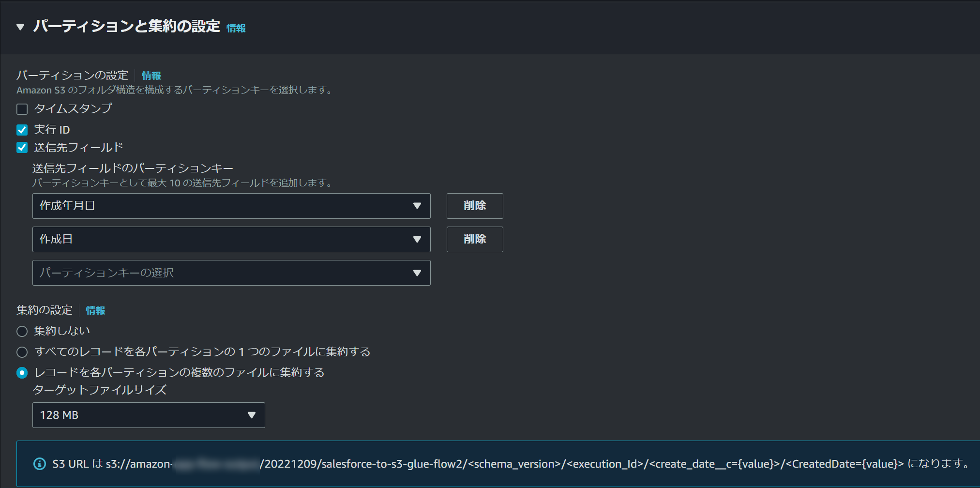Uncheck the 実行 ID checkbox

[22, 130]
